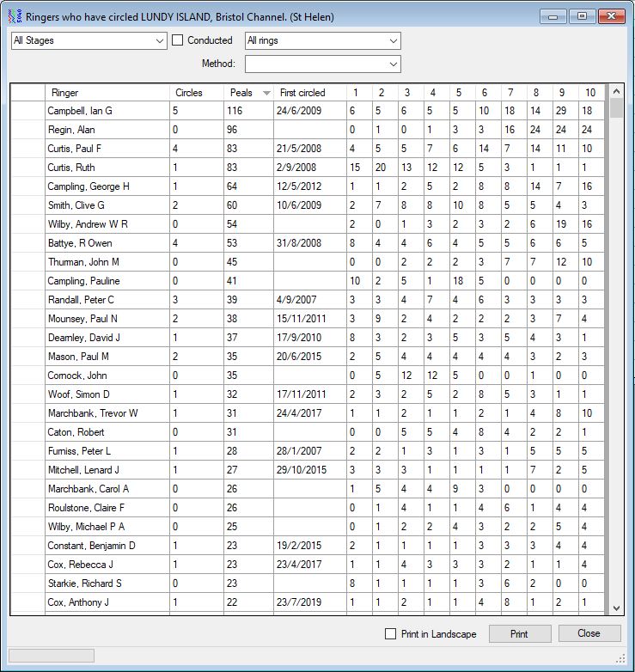Minimize the ringers window
Screen dimensions: 635x672
555,15
